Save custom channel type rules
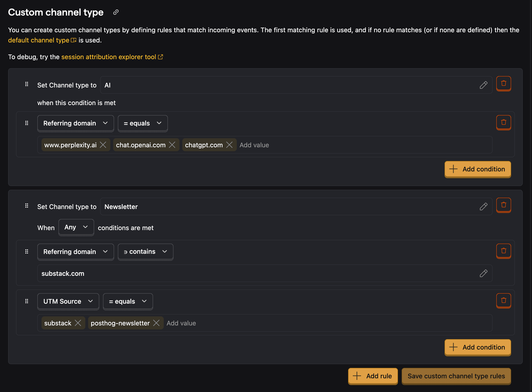Image resolution: width=532 pixels, height=392 pixels. pos(456,376)
